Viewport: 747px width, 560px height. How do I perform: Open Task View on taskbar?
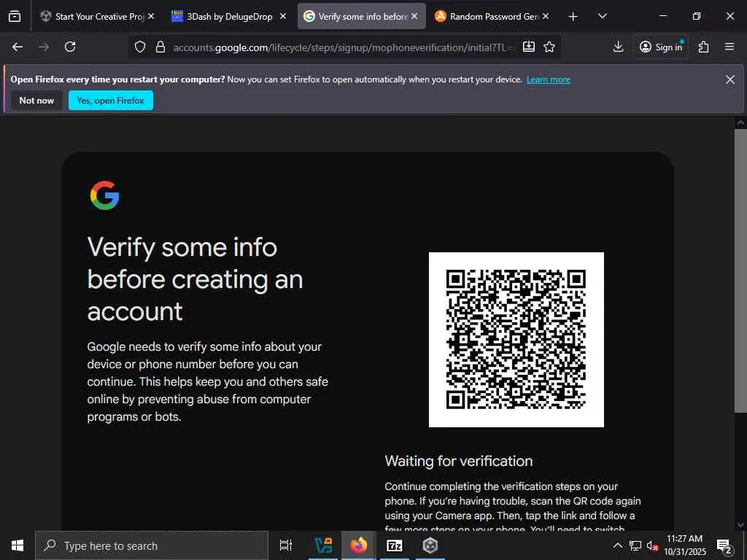[x=286, y=545]
